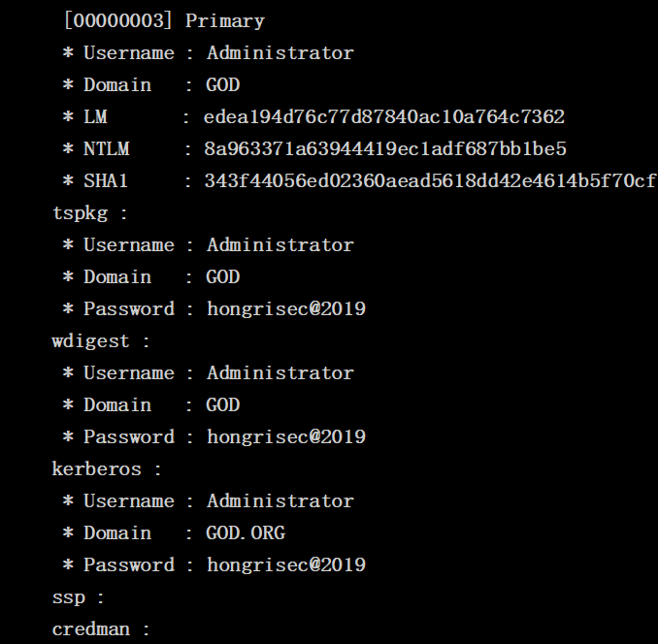Click Administrator username under wdigest
Screen dimensions: 658x644
pos(280,373)
